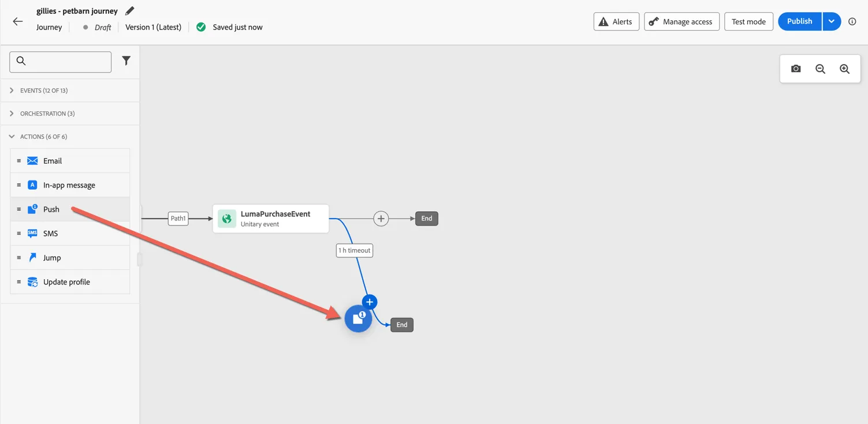Image resolution: width=868 pixels, height=424 pixels.
Task: Click the blue plus node on timeout path
Action: [x=370, y=302]
